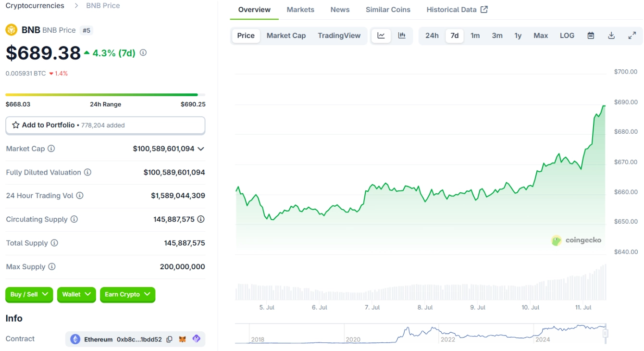Select the Price chart toggle

point(246,36)
